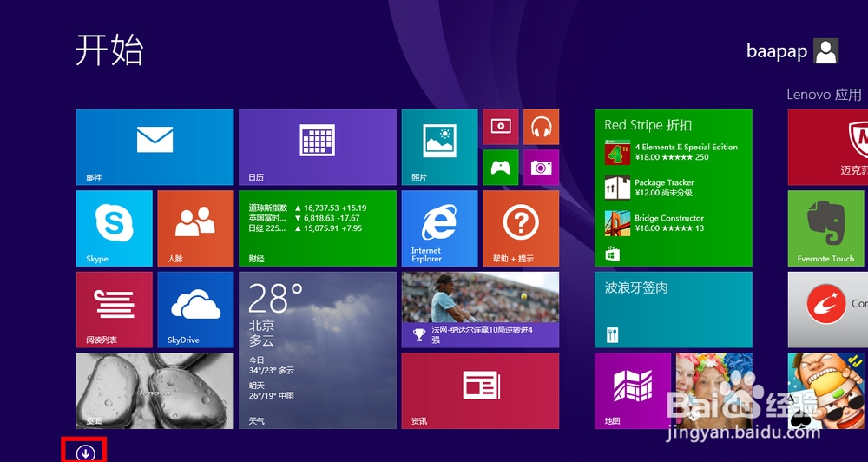Select Bridge Constructor store offer
This screenshot has height=462, width=868.
(654, 223)
